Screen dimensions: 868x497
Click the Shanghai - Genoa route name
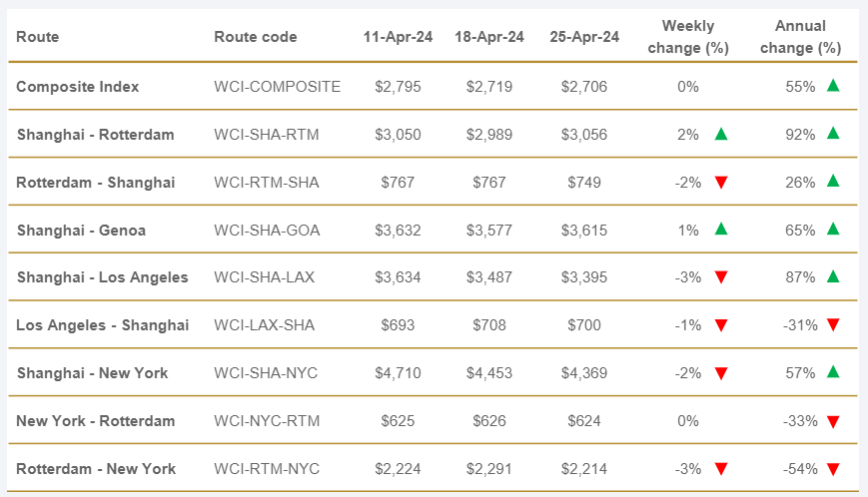[x=81, y=231]
